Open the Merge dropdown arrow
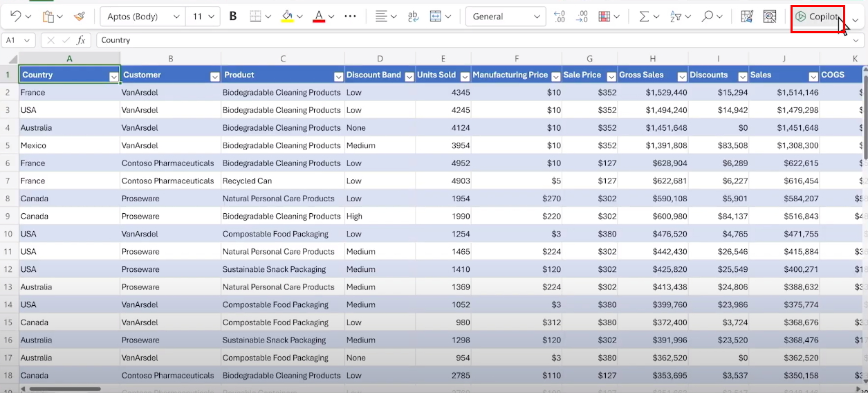The width and height of the screenshot is (868, 393). coord(448,17)
